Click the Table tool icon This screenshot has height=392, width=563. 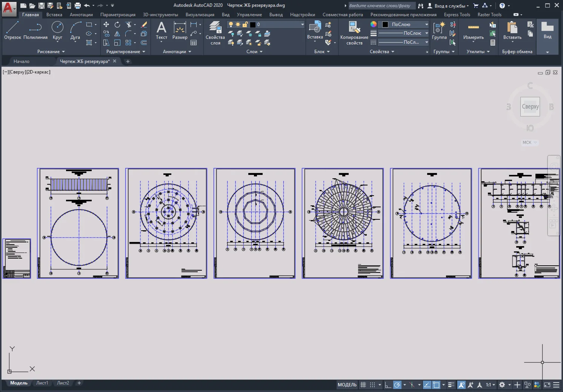pos(194,43)
